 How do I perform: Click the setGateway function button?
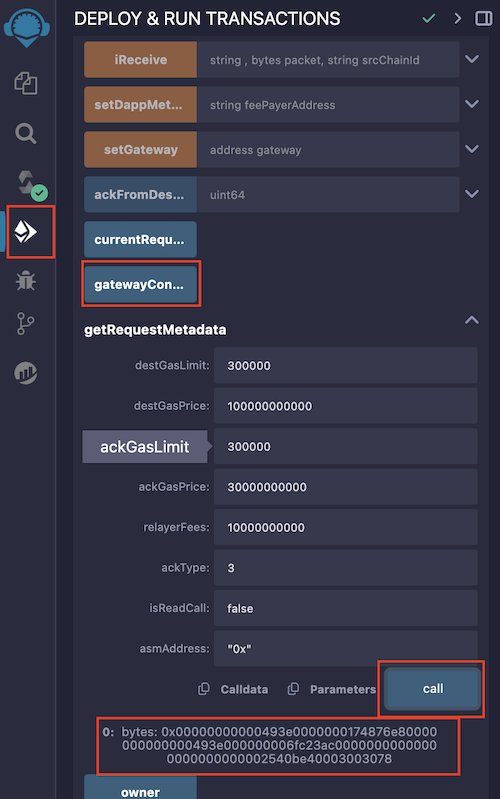[141, 149]
